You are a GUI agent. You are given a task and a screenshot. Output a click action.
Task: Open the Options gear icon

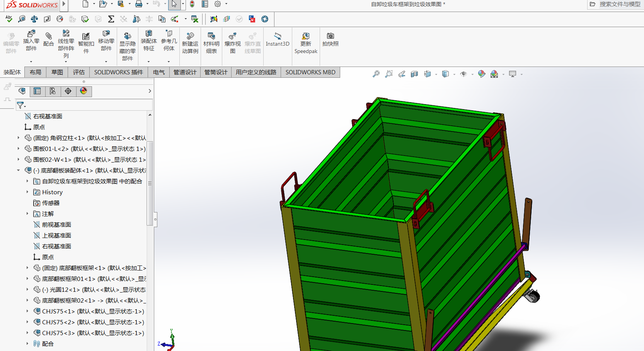(218, 4)
